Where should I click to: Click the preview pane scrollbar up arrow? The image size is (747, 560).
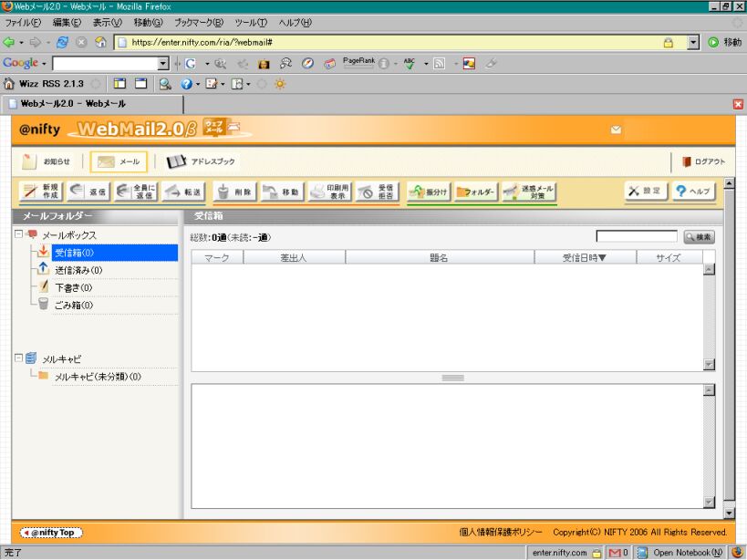(x=709, y=390)
